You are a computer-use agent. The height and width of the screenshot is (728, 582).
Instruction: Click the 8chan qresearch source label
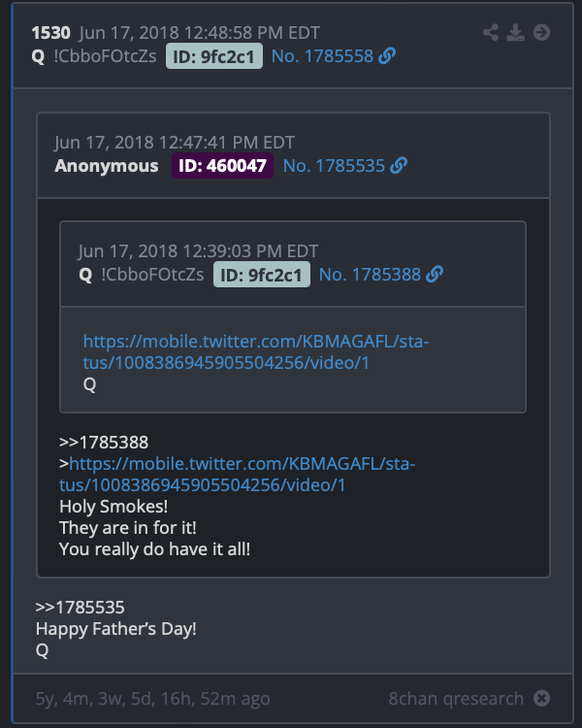pyautogui.click(x=456, y=698)
